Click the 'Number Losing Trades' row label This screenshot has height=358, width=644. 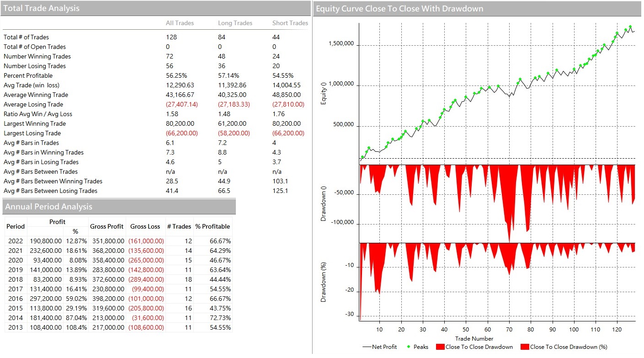point(35,66)
